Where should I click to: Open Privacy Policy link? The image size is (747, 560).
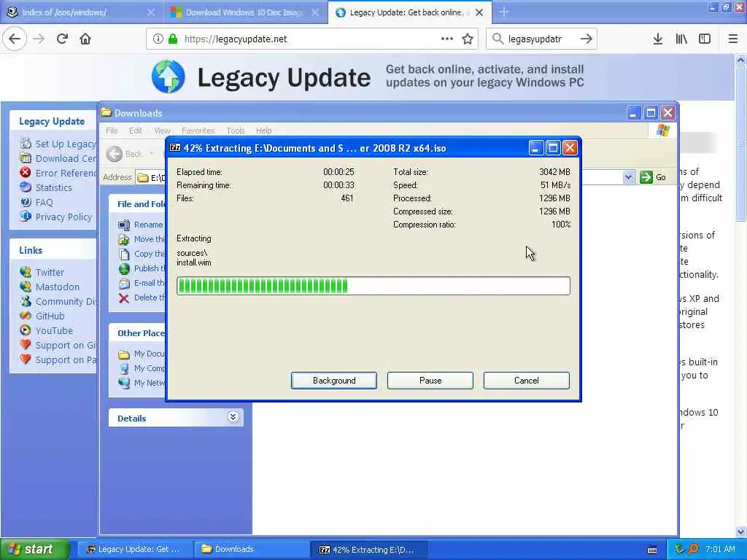coord(63,217)
